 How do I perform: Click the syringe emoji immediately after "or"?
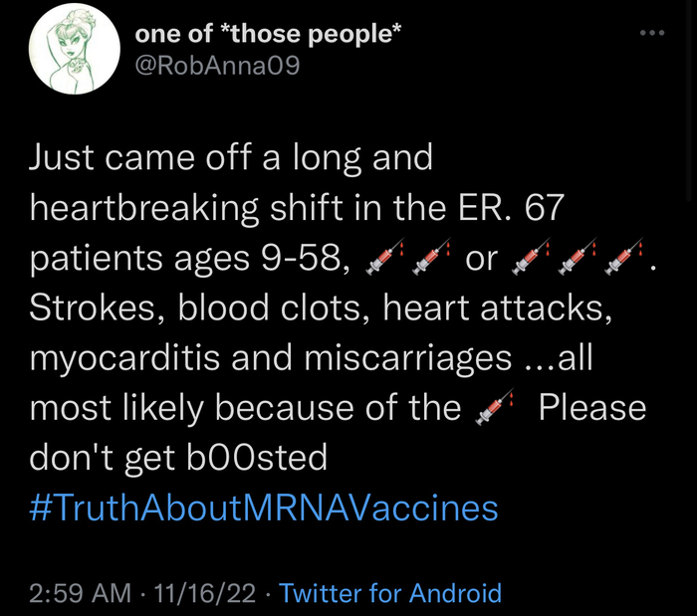(529, 258)
